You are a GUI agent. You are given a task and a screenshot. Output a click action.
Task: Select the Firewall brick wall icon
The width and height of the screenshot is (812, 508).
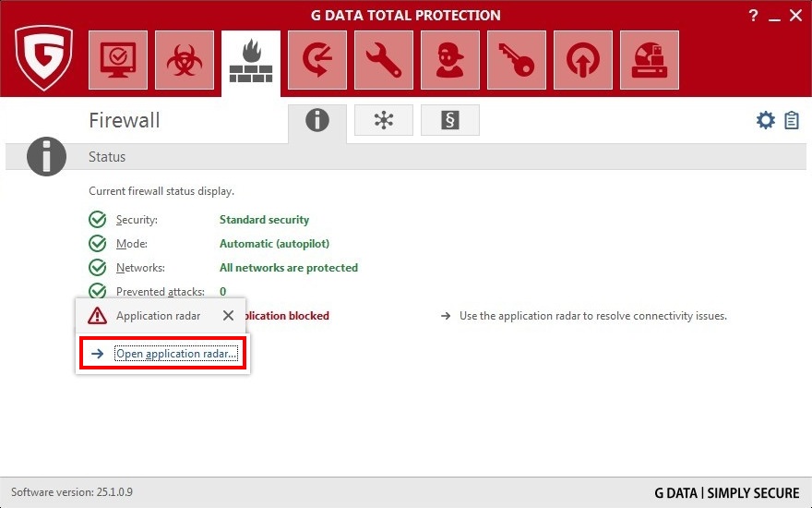pos(251,61)
